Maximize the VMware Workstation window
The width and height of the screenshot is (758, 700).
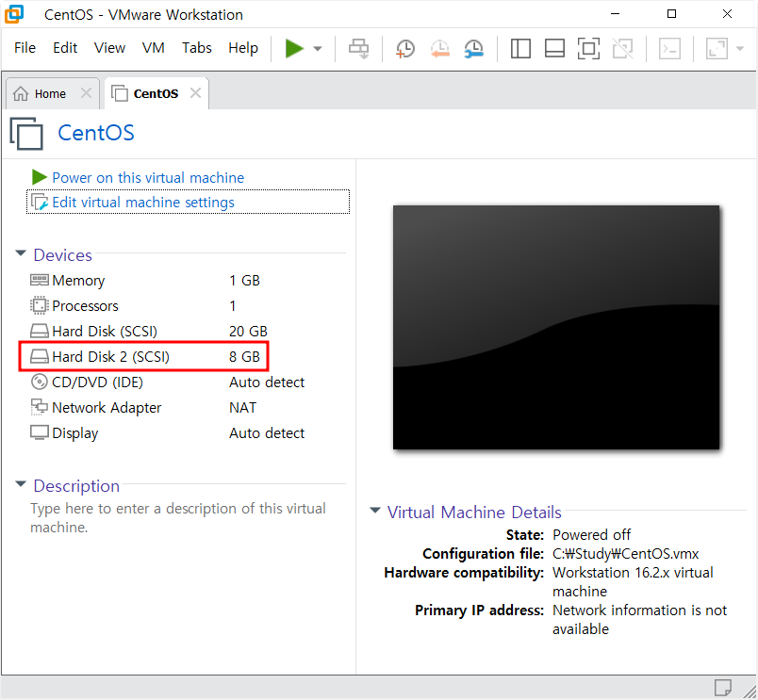[671, 14]
